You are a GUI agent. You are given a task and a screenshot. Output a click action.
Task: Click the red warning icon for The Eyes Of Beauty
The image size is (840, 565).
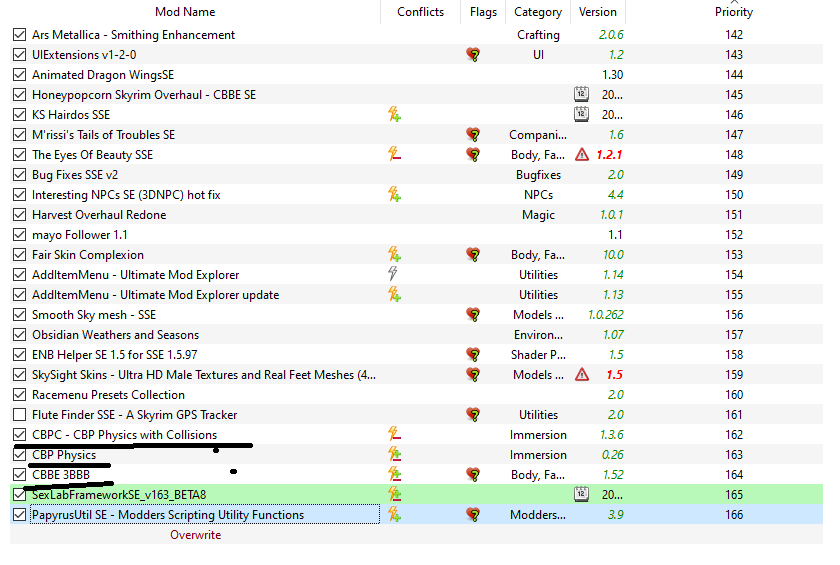(x=582, y=155)
